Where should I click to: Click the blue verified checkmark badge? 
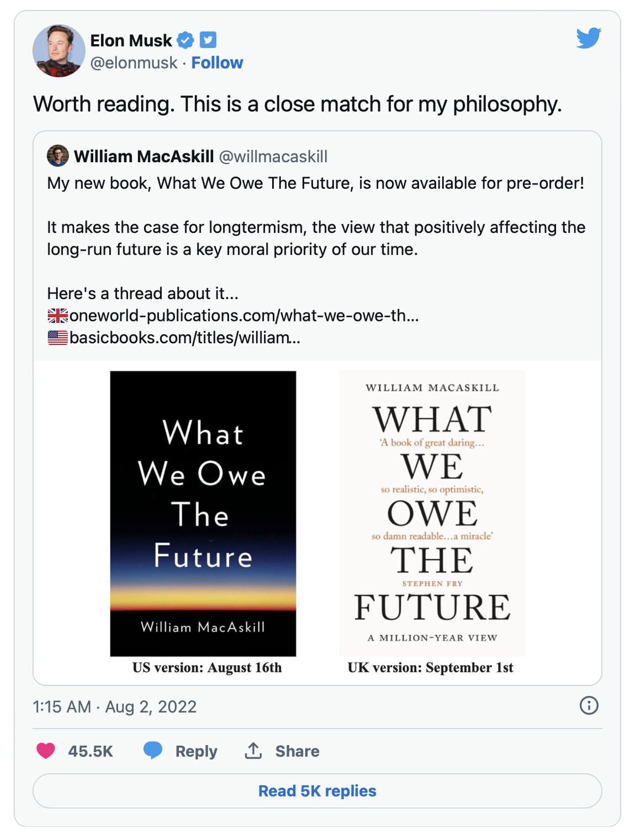tap(185, 40)
